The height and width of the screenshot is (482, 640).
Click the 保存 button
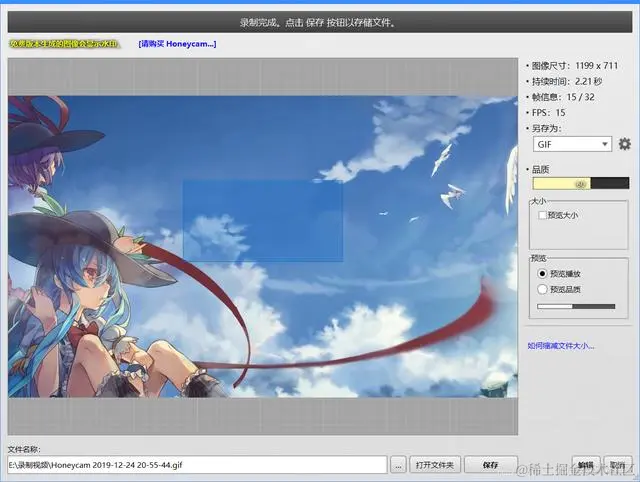[x=491, y=465]
